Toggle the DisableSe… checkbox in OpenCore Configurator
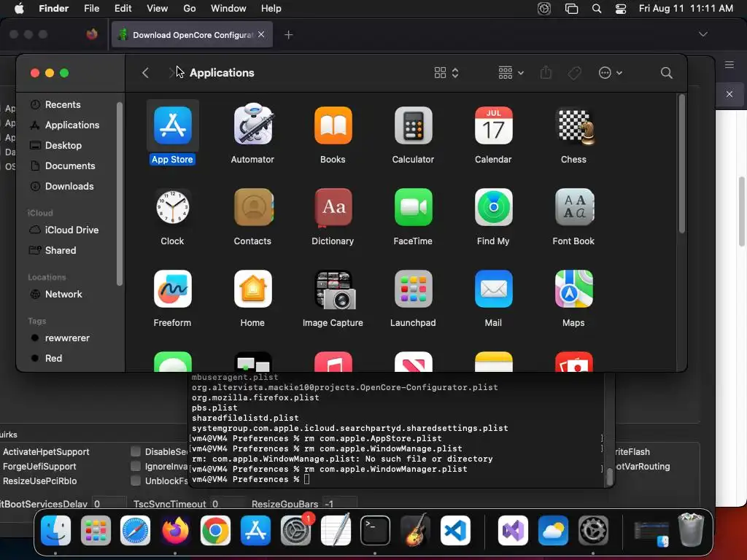This screenshot has height=560, width=747. tap(136, 451)
